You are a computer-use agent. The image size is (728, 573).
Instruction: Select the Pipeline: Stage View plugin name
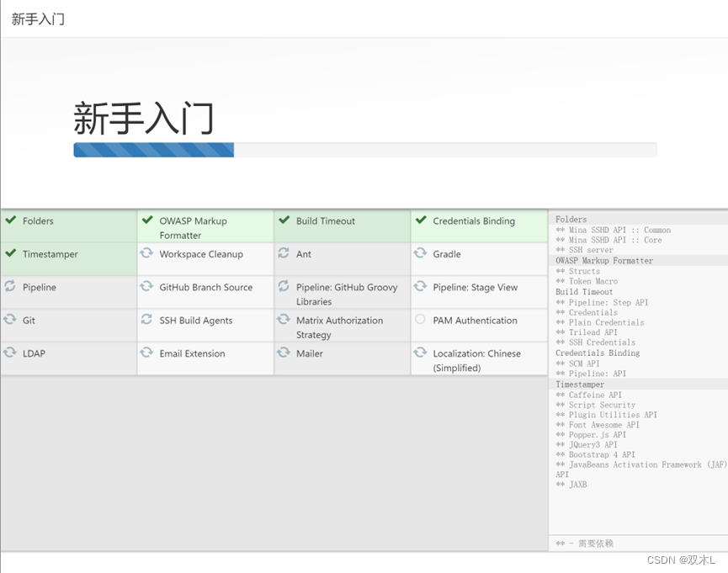(x=475, y=288)
